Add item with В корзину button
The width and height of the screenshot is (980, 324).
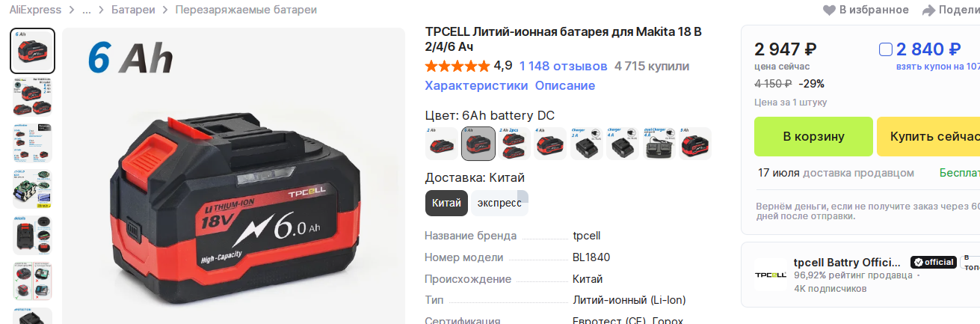pos(813,137)
